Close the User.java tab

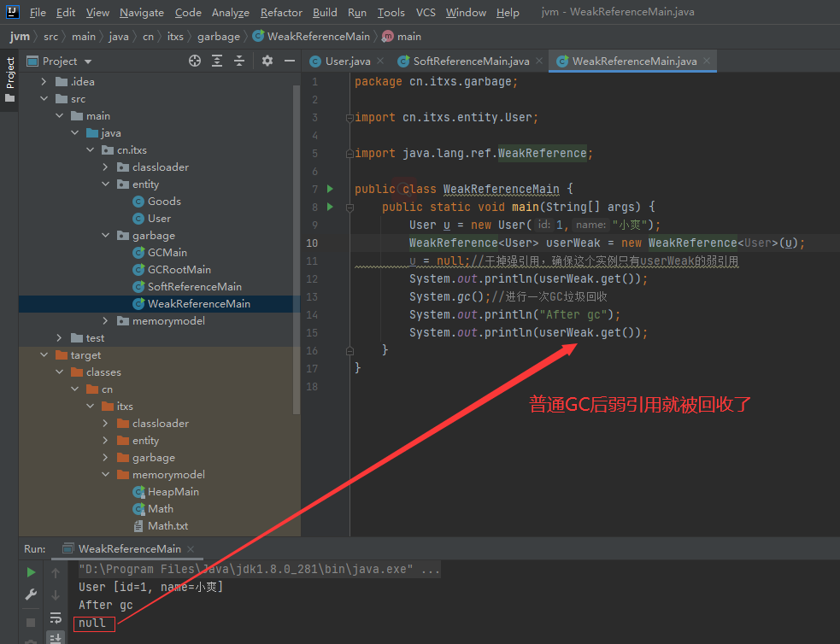pyautogui.click(x=380, y=61)
